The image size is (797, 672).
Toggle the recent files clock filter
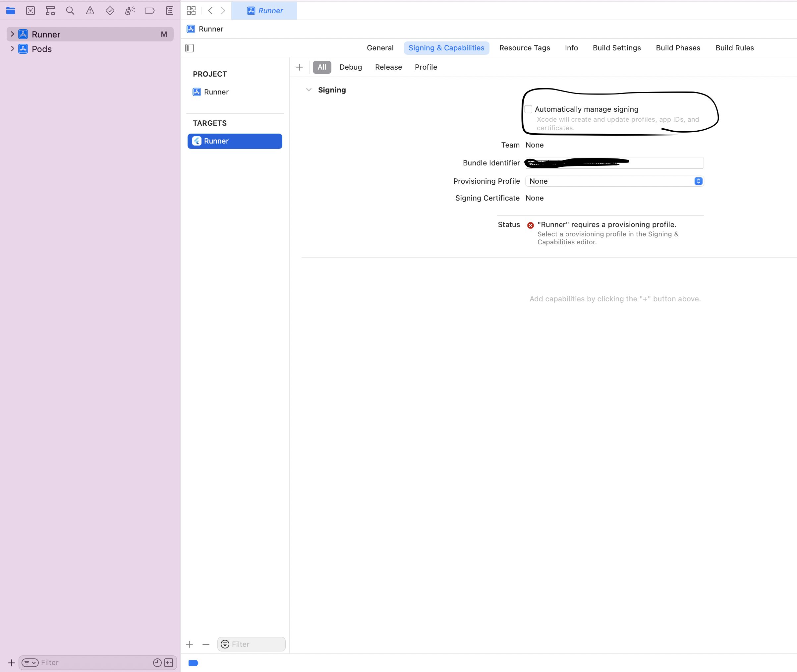[x=157, y=662]
